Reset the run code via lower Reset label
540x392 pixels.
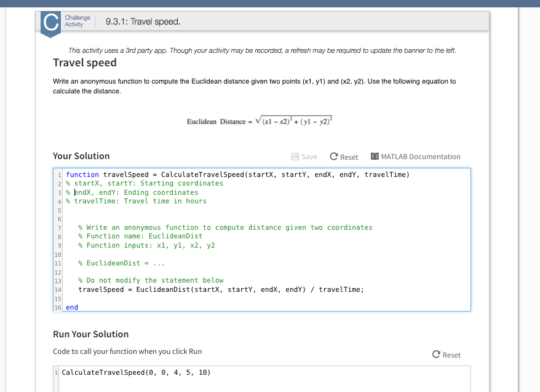pos(451,355)
